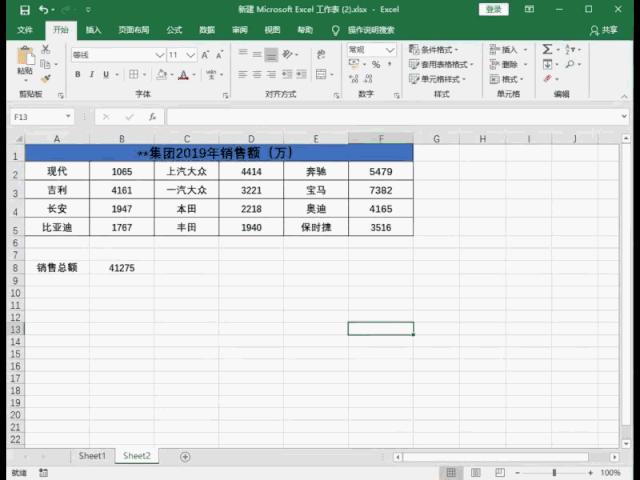640x480 pixels.
Task: Click the Borders icon
Action: click(133, 74)
